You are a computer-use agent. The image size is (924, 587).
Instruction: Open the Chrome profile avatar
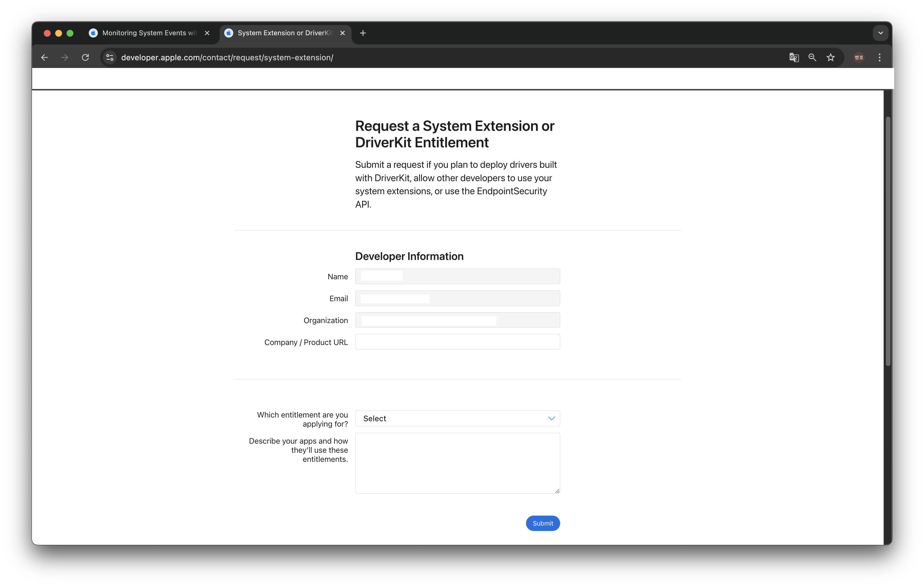[x=859, y=57]
